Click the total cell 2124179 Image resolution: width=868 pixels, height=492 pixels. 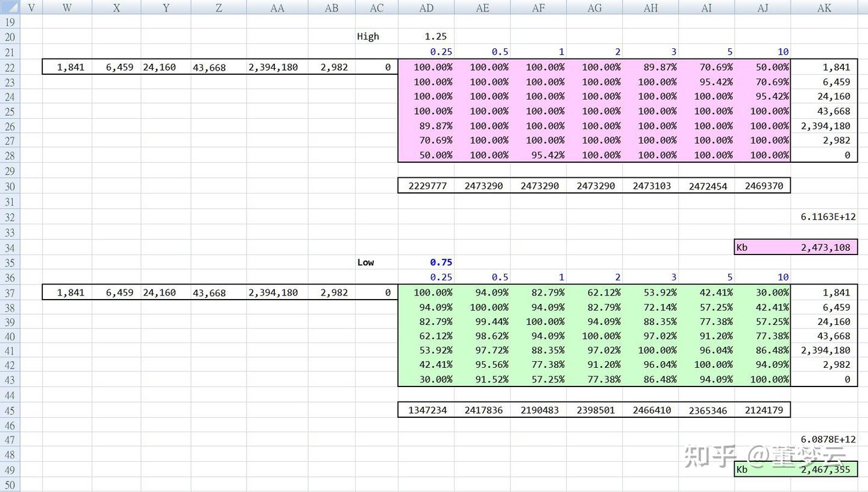[763, 410]
